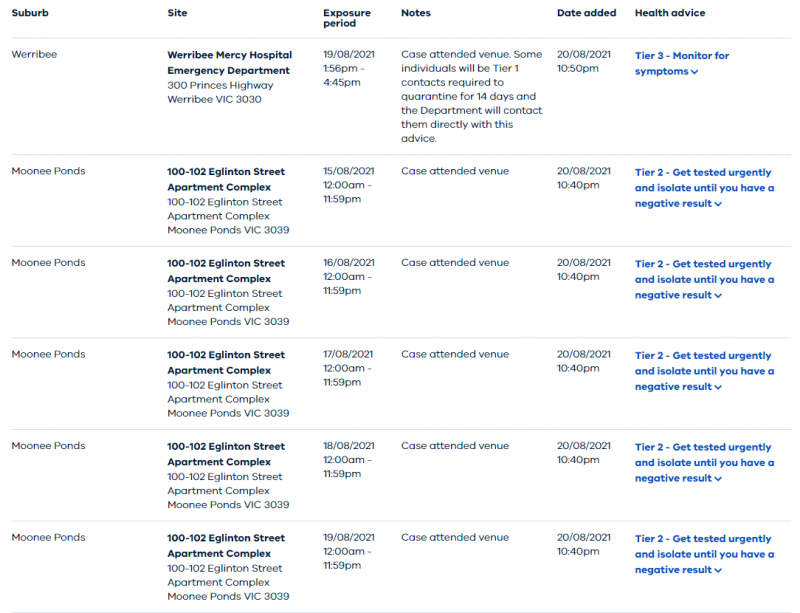Click the 300 Princes Highway address text
This screenshot has height=613, width=800.
[220, 86]
